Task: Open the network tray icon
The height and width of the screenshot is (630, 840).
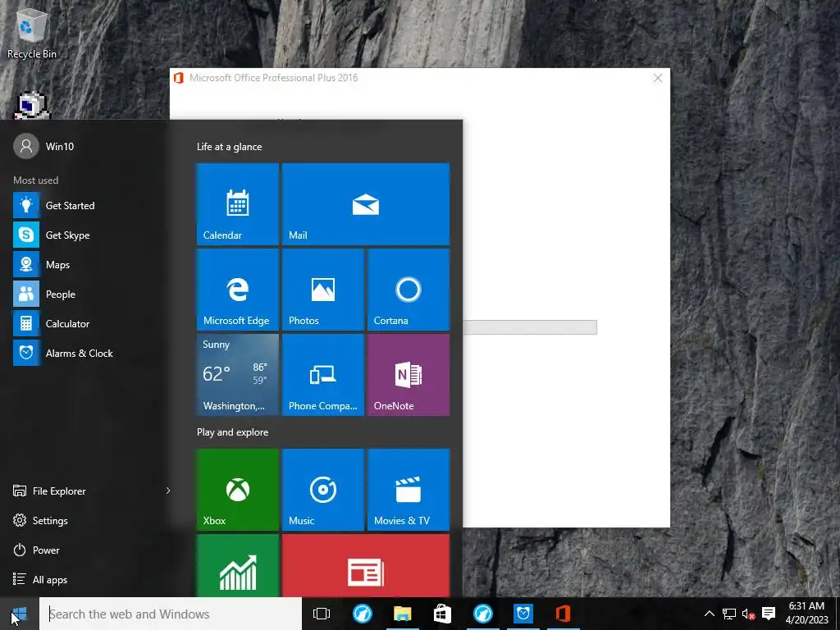Action: click(729, 614)
